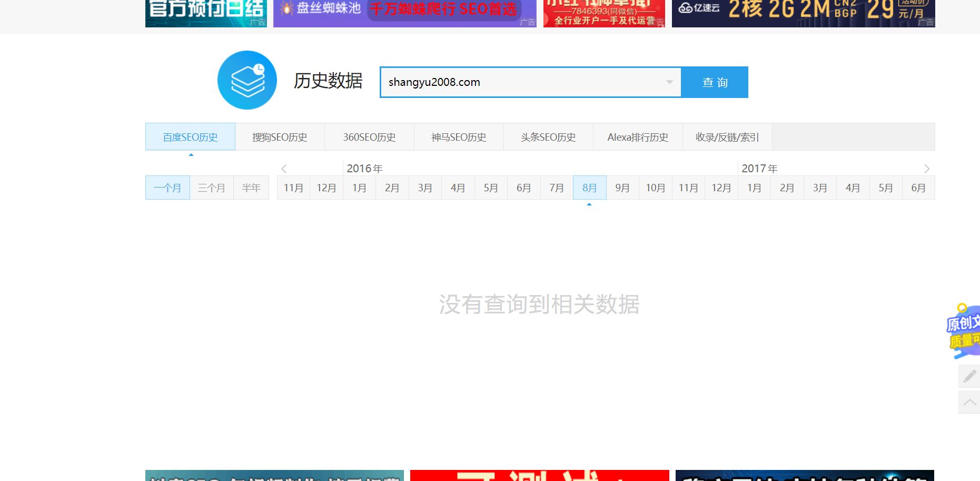Switch to the 搜狗SEO历史 tab

280,136
